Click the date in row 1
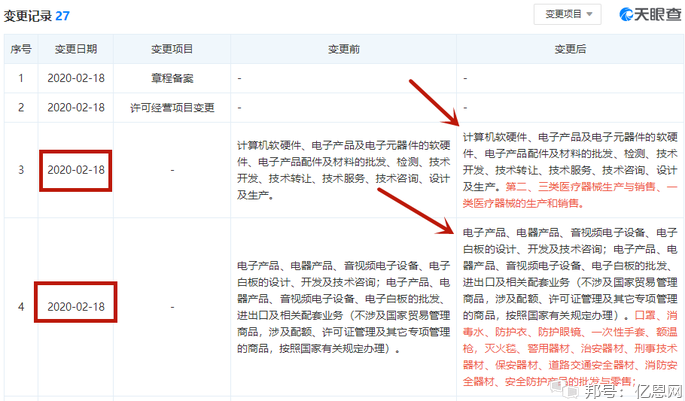This screenshot has width=685, height=401. pos(76,78)
